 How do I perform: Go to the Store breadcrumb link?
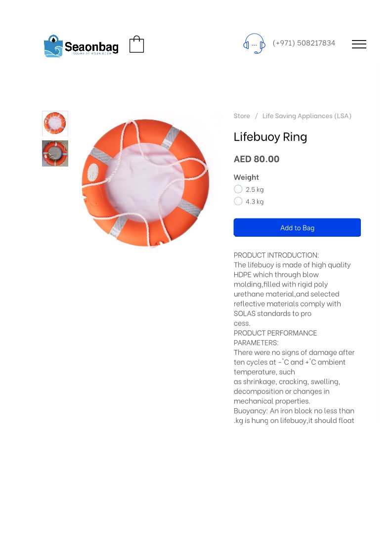point(242,116)
